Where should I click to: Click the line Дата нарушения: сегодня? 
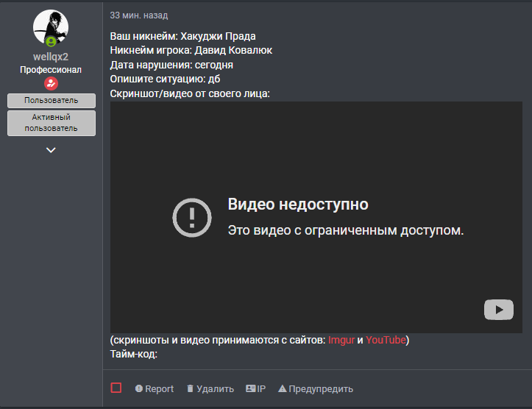(x=171, y=65)
